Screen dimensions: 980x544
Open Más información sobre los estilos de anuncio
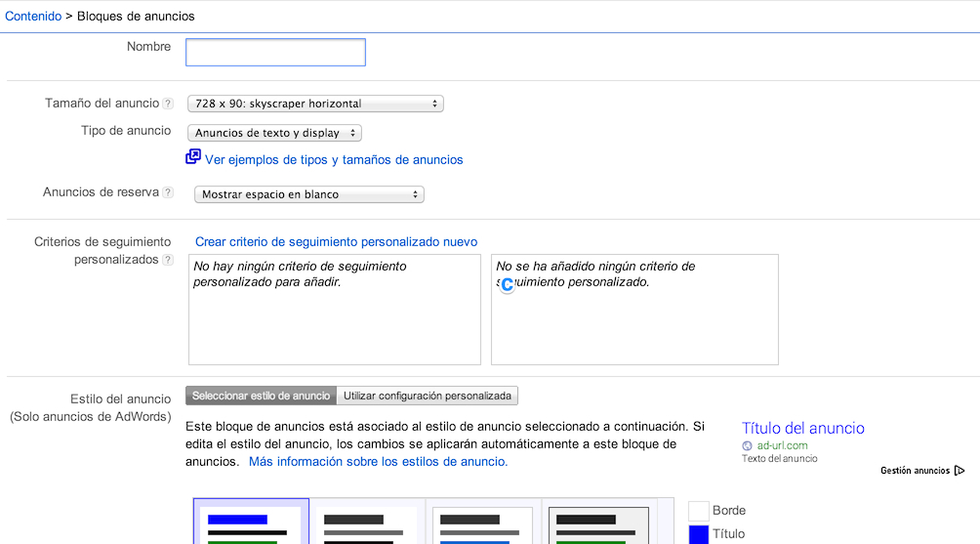pyautogui.click(x=378, y=462)
